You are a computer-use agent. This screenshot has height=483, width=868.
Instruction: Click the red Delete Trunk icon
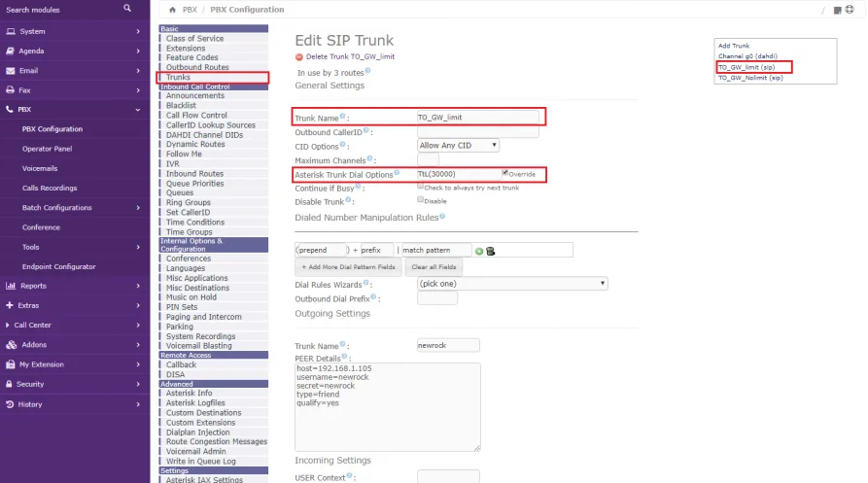[x=299, y=57]
